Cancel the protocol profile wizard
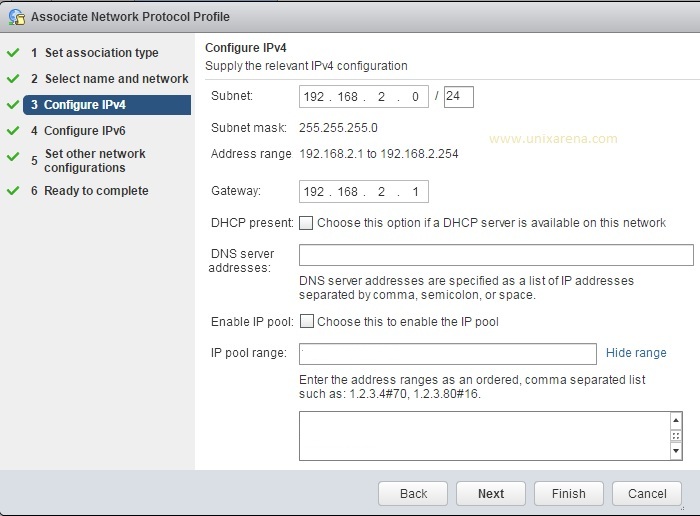 pyautogui.click(x=647, y=493)
